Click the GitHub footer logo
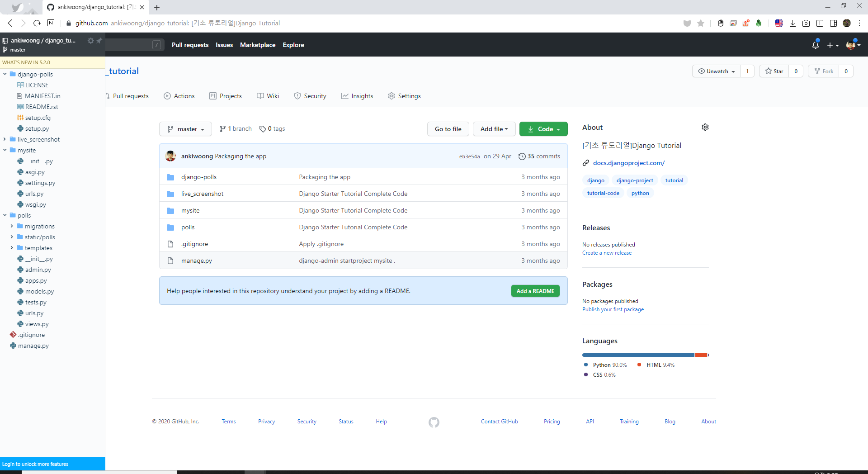This screenshot has height=474, width=868. [x=434, y=422]
